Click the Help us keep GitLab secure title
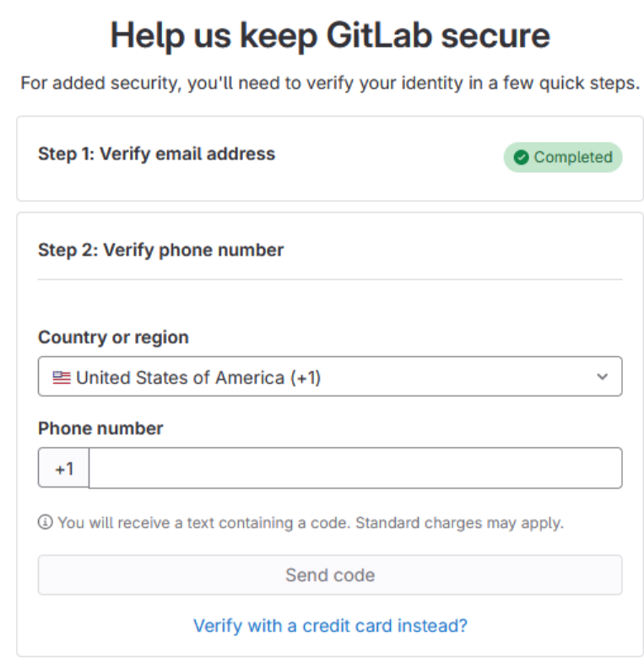This screenshot has height=669, width=644. (x=330, y=35)
